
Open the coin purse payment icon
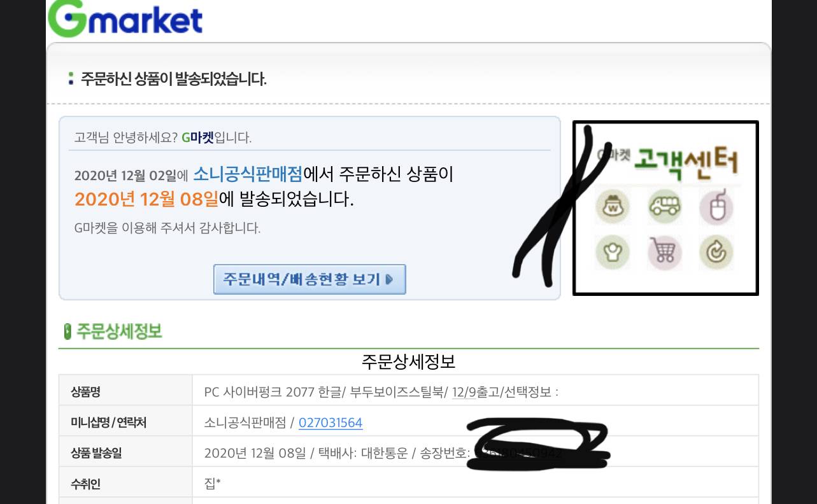click(613, 207)
